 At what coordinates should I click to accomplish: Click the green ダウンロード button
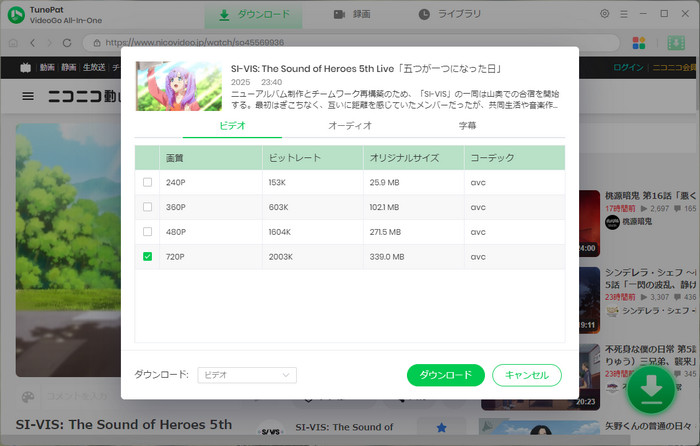(x=446, y=375)
